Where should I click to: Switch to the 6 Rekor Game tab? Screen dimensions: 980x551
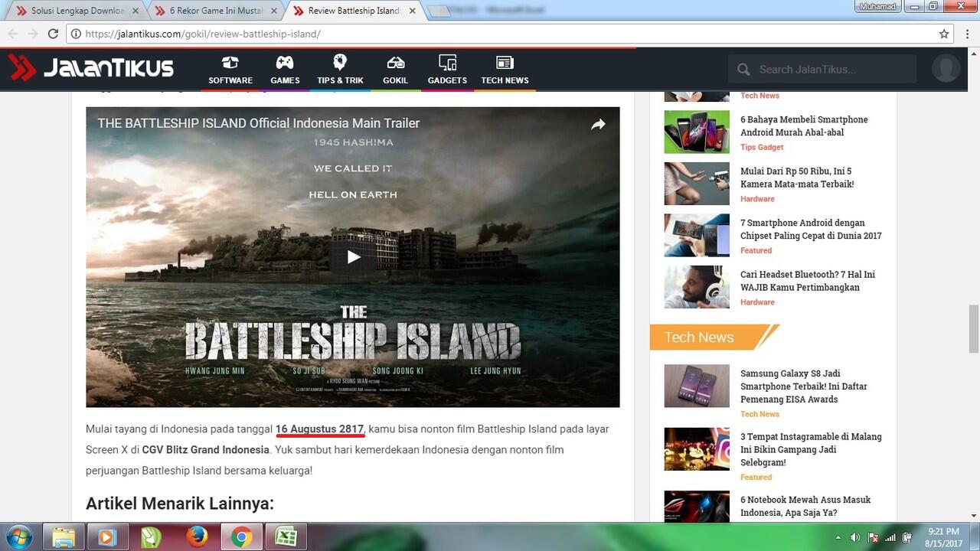[x=216, y=11]
